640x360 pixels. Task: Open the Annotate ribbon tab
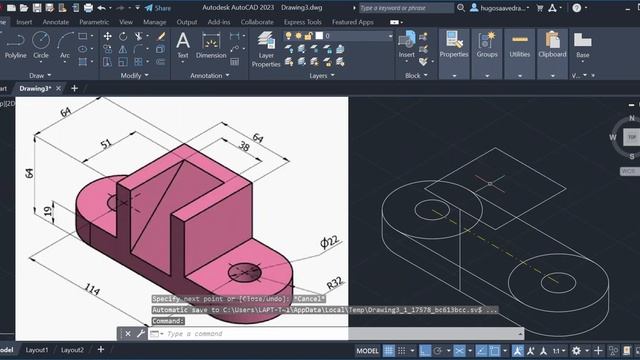[x=56, y=22]
